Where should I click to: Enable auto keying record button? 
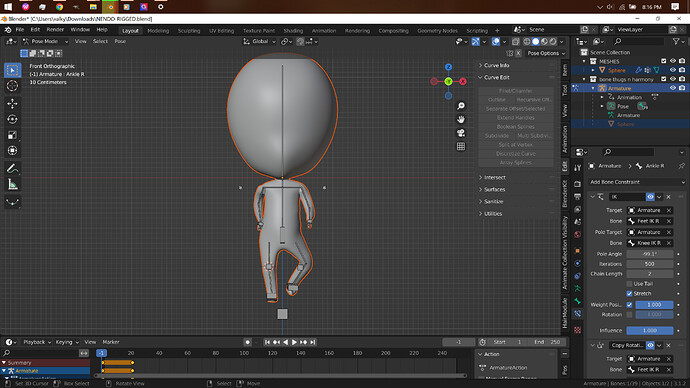tap(248, 342)
